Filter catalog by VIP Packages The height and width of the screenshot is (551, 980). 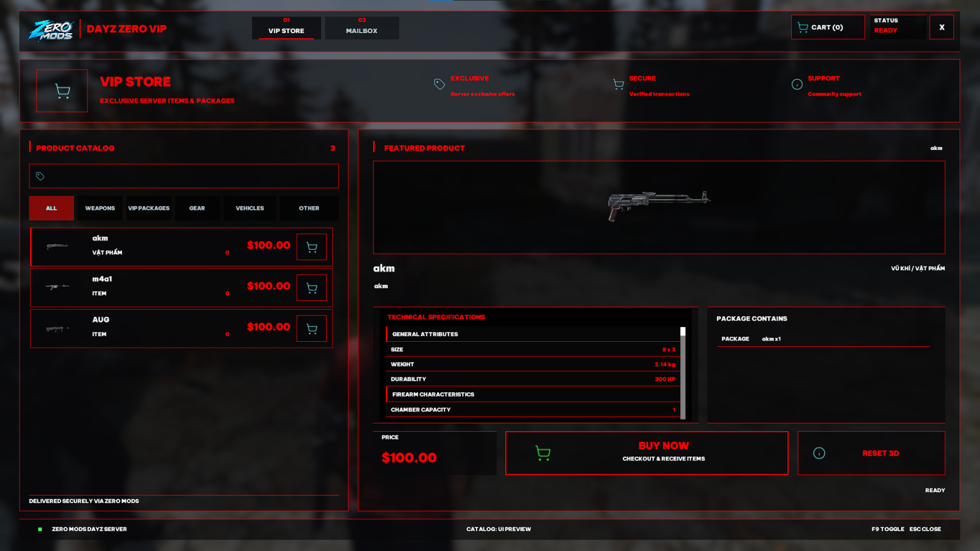(149, 209)
